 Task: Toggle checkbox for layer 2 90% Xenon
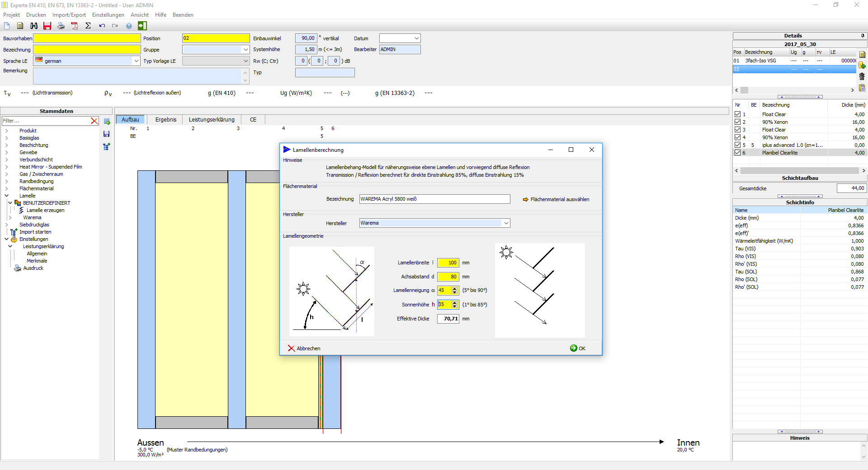(737, 122)
